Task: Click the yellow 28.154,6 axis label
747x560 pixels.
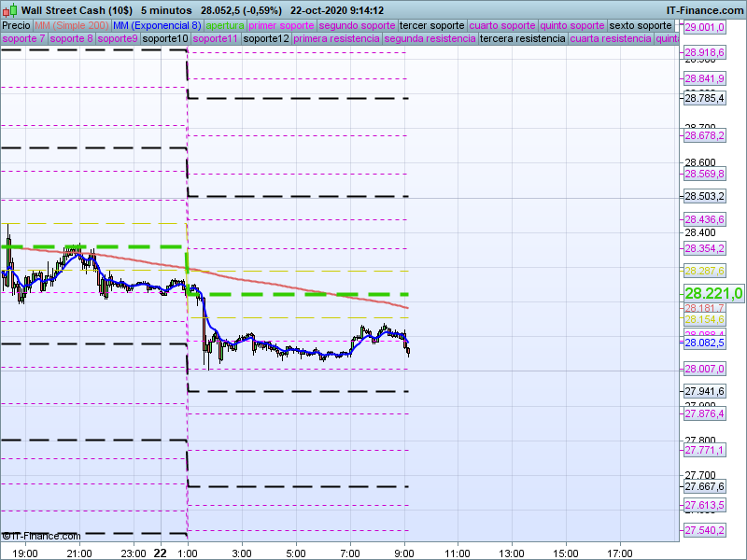Action: click(705, 319)
